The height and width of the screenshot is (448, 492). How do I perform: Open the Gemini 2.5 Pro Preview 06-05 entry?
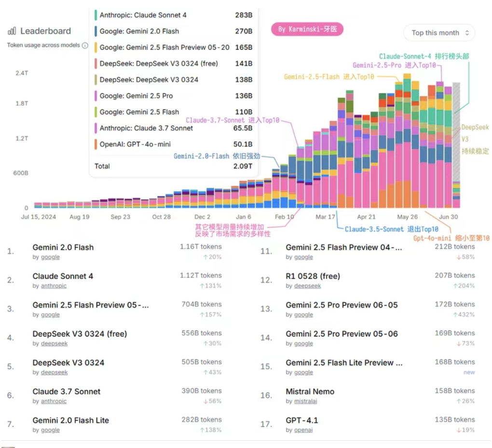pyautogui.click(x=342, y=305)
